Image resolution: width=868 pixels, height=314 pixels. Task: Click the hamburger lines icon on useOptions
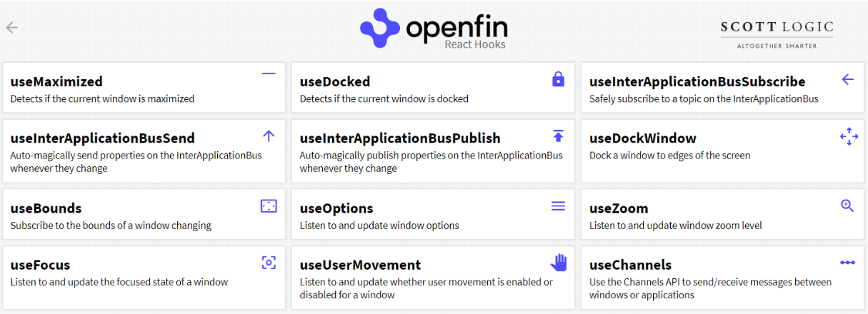(559, 206)
